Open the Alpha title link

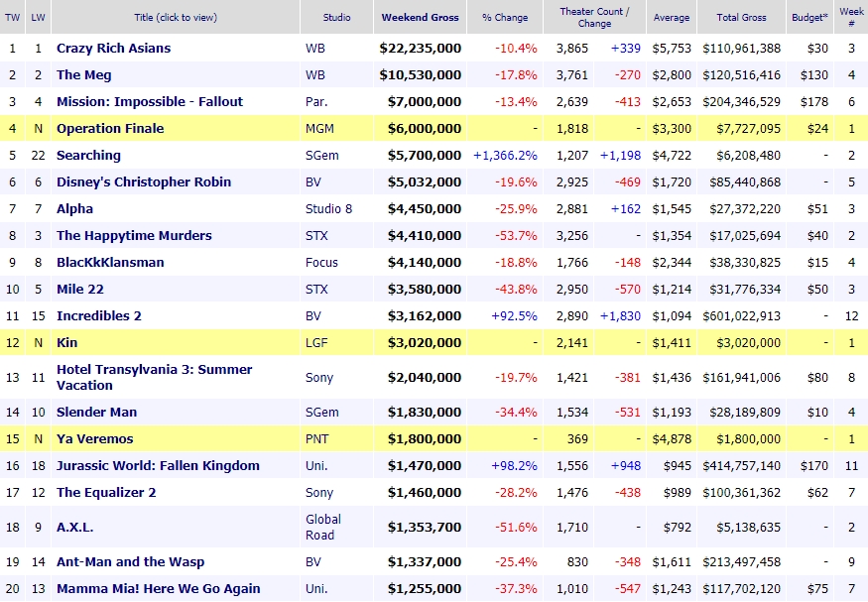coord(74,208)
